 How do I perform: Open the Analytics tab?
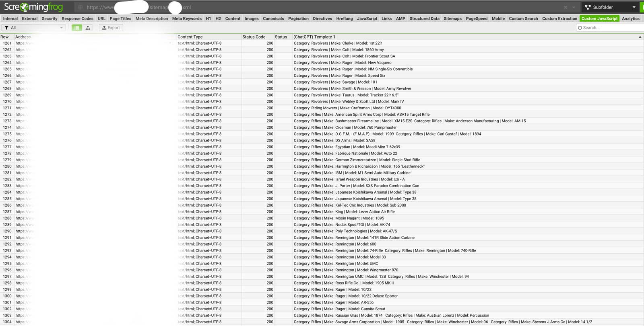coord(630,18)
